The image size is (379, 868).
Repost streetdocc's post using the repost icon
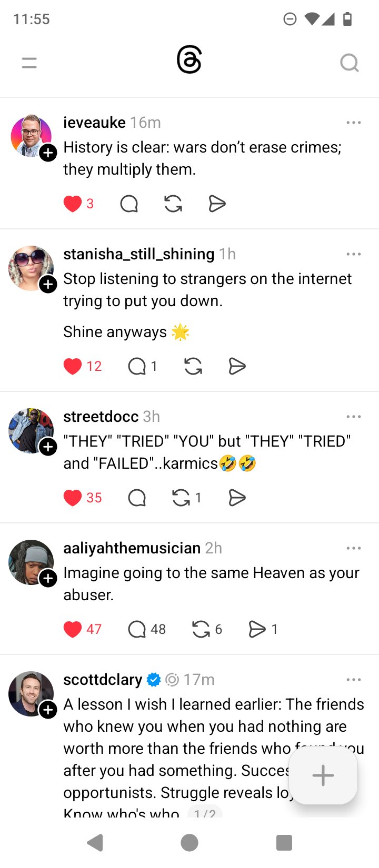pyautogui.click(x=181, y=498)
